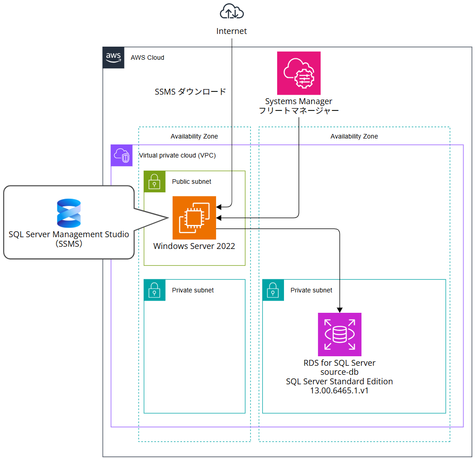The height and width of the screenshot is (459, 476).
Task: Click the 'Windows Server 2022' label
Action: [x=194, y=246]
